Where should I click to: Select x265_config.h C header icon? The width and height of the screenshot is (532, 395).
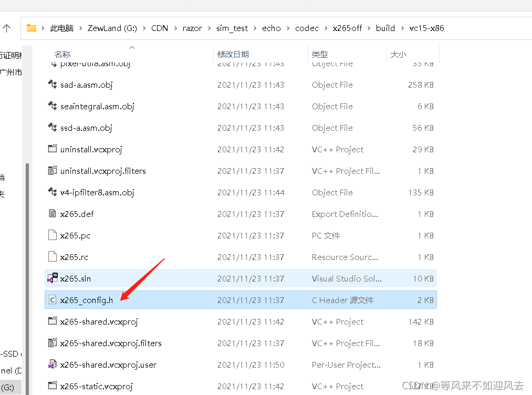52,299
